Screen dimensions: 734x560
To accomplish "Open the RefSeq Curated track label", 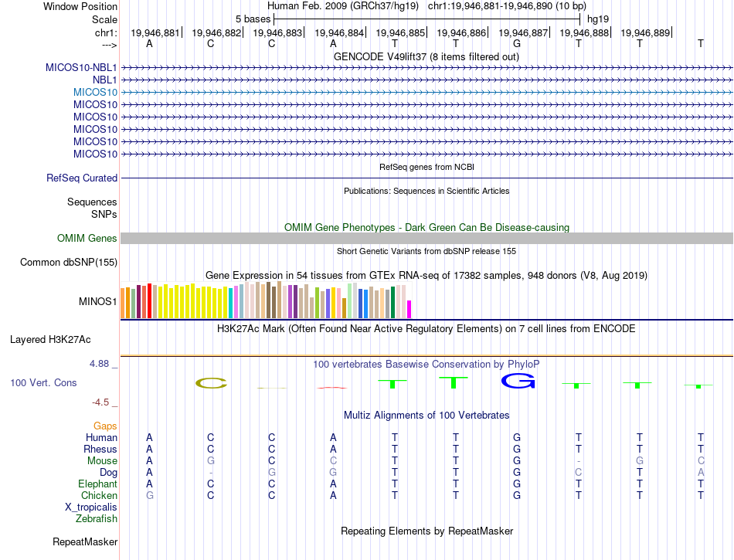I will click(x=82, y=178).
